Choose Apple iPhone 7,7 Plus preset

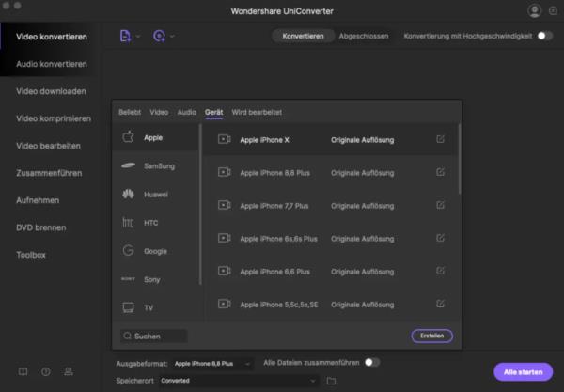[x=331, y=206]
